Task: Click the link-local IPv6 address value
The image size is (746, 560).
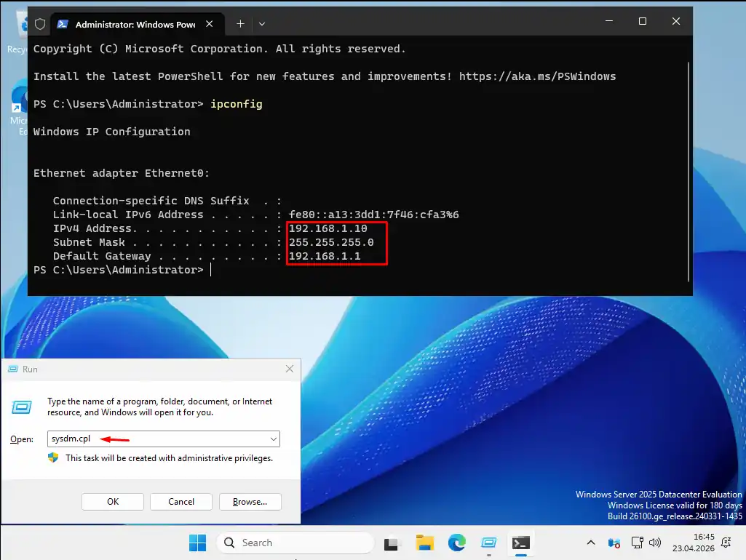Action: [x=374, y=215]
